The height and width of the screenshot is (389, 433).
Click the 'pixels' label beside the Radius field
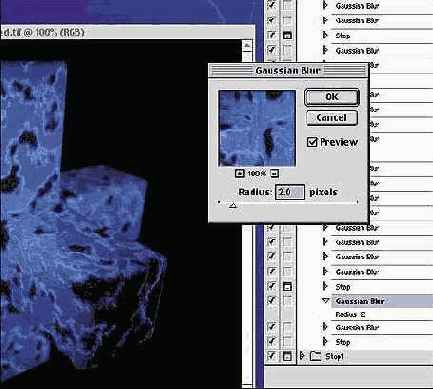click(x=323, y=192)
